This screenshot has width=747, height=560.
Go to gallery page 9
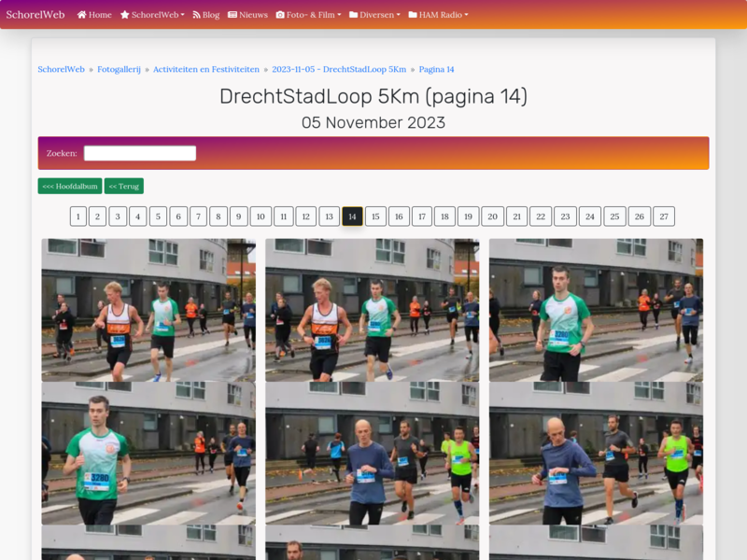click(239, 217)
